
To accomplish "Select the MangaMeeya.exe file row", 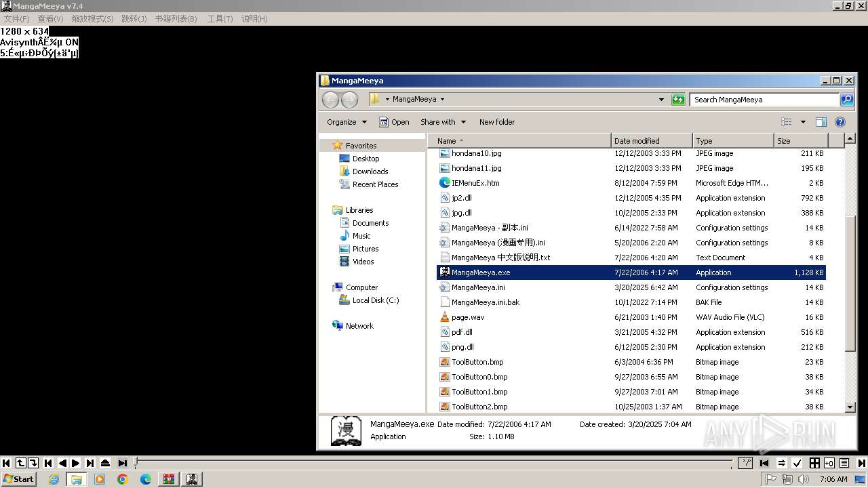I will (631, 272).
